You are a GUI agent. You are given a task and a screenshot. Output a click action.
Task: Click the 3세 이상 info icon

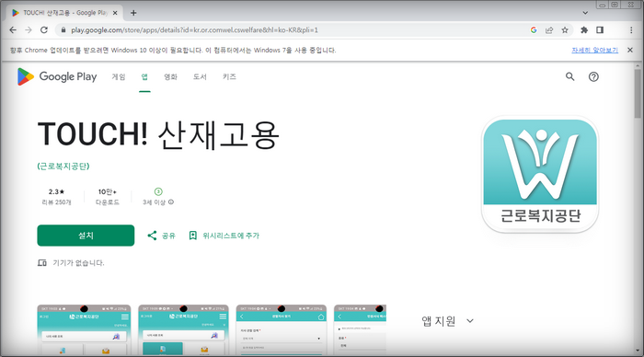point(171,202)
